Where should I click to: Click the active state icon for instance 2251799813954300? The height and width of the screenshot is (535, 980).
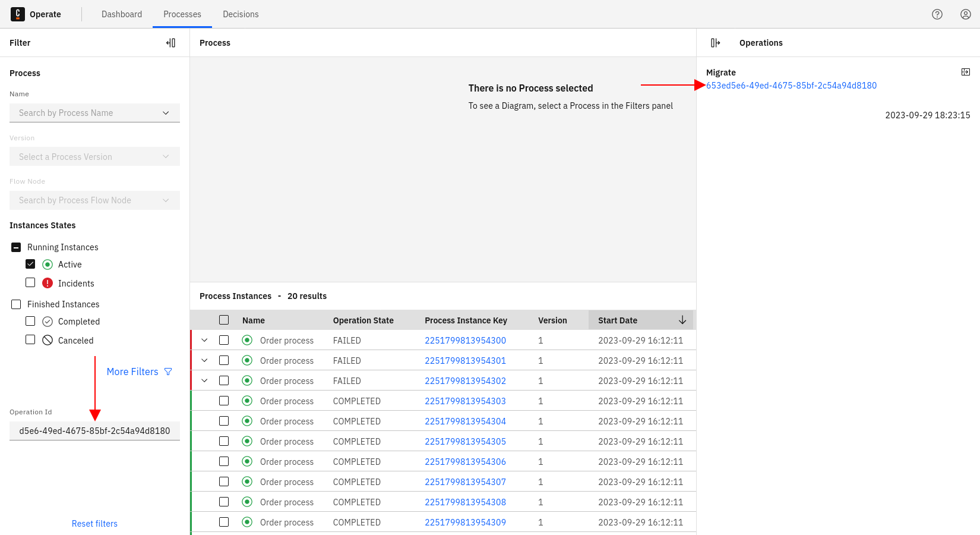click(x=247, y=340)
